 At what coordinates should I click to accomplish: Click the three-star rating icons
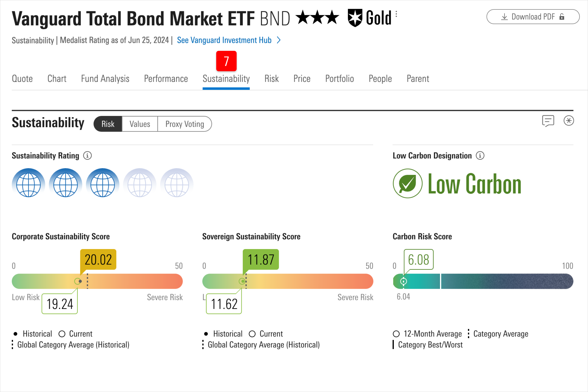coord(317,17)
